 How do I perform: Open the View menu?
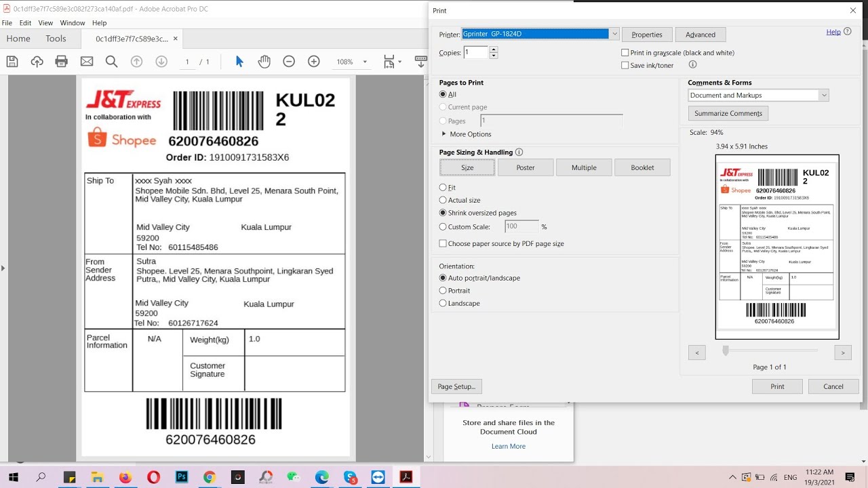point(45,23)
